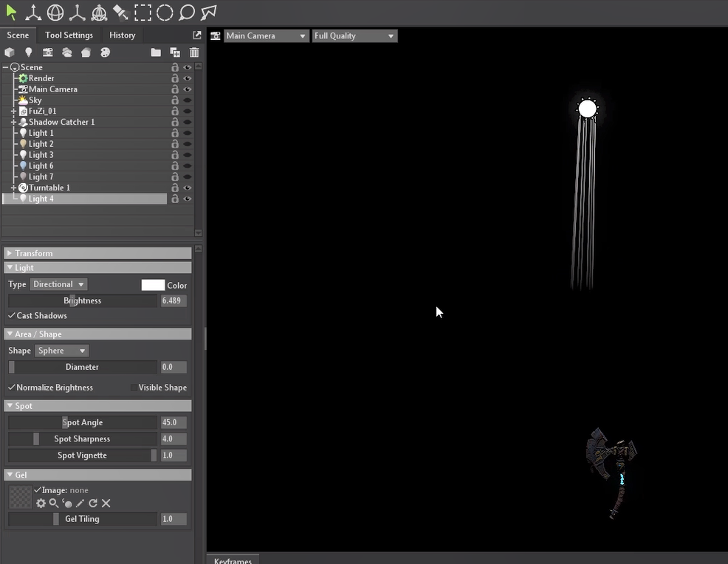Add a new camera object
728x564 pixels.
[x=48, y=52]
